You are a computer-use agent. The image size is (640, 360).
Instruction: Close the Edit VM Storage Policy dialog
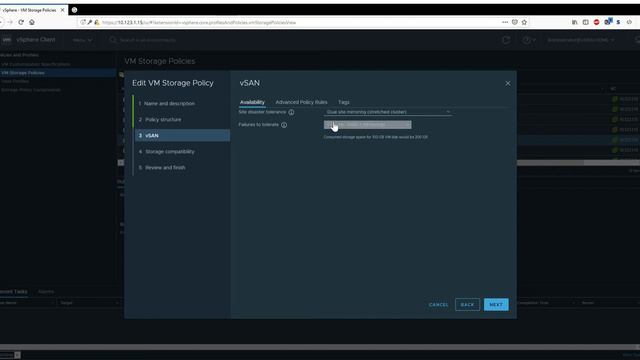coord(508,83)
